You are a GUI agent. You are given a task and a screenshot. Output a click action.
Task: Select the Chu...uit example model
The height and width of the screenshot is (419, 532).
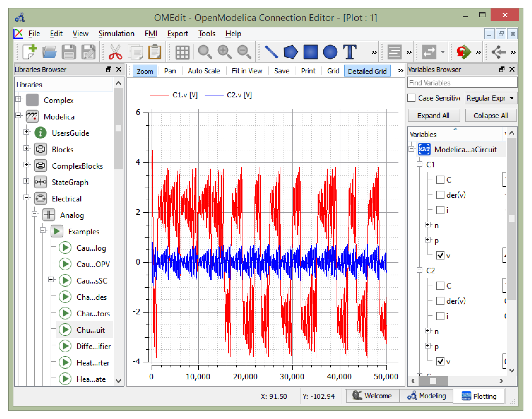pyautogui.click(x=84, y=330)
